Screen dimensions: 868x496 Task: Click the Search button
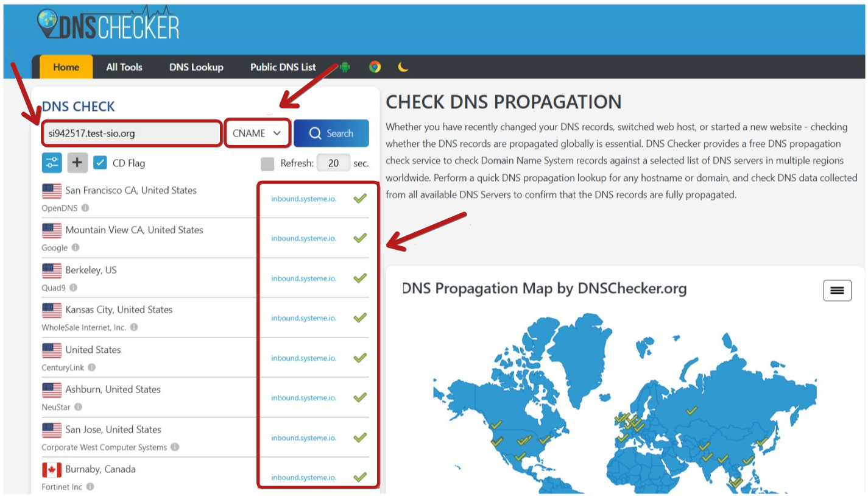click(x=331, y=133)
